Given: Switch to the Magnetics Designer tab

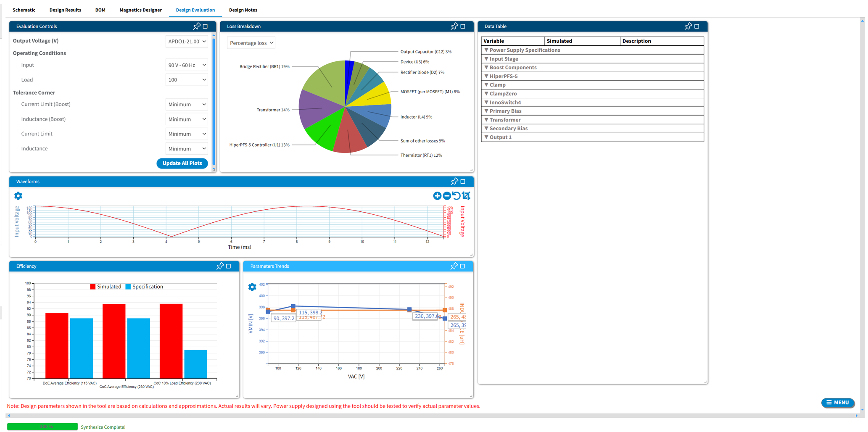Looking at the screenshot, I should pos(140,10).
